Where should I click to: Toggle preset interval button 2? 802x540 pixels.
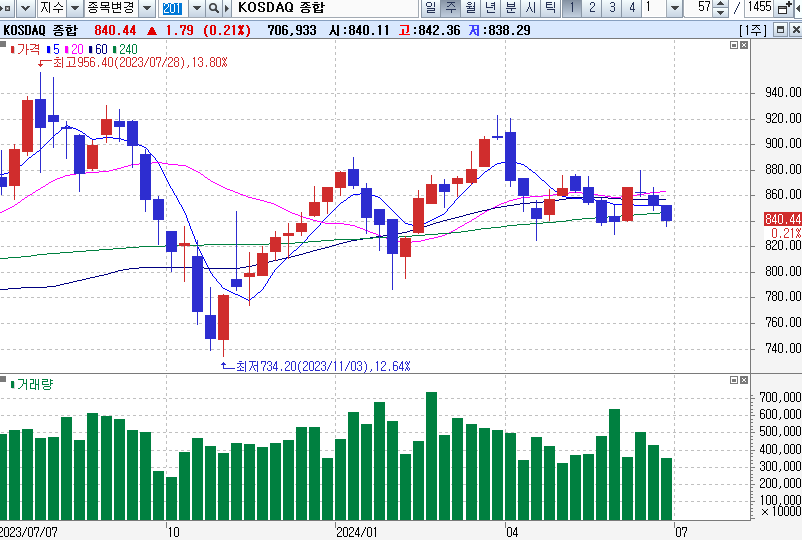coord(592,8)
